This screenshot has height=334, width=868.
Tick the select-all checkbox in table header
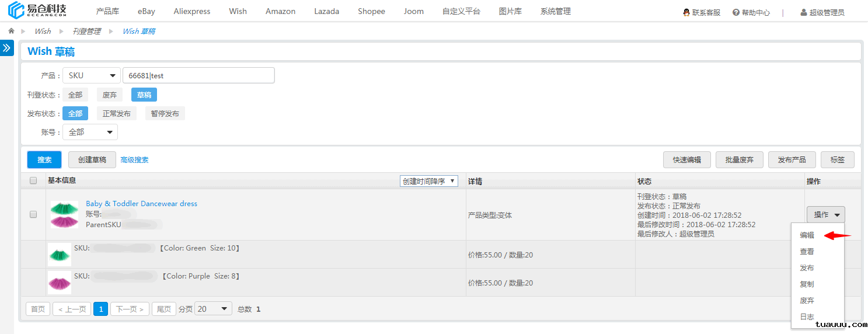[x=33, y=180]
